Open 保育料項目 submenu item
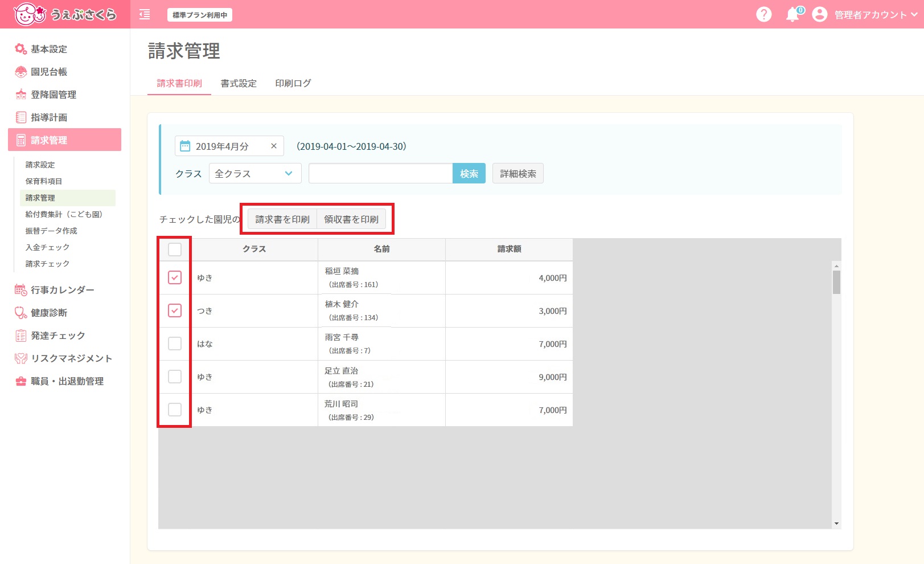This screenshot has height=564, width=924. pyautogui.click(x=44, y=181)
